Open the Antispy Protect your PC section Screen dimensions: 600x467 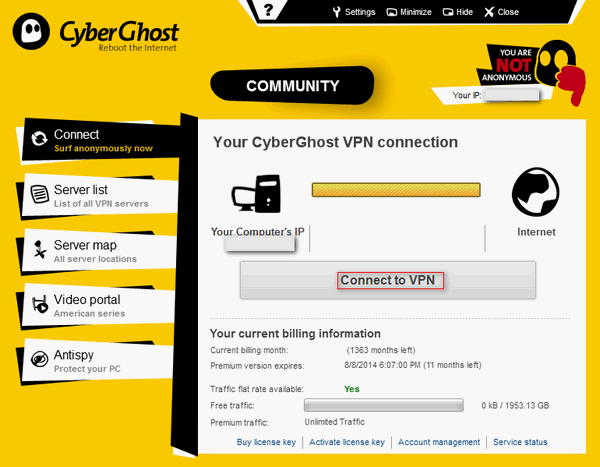(x=98, y=360)
